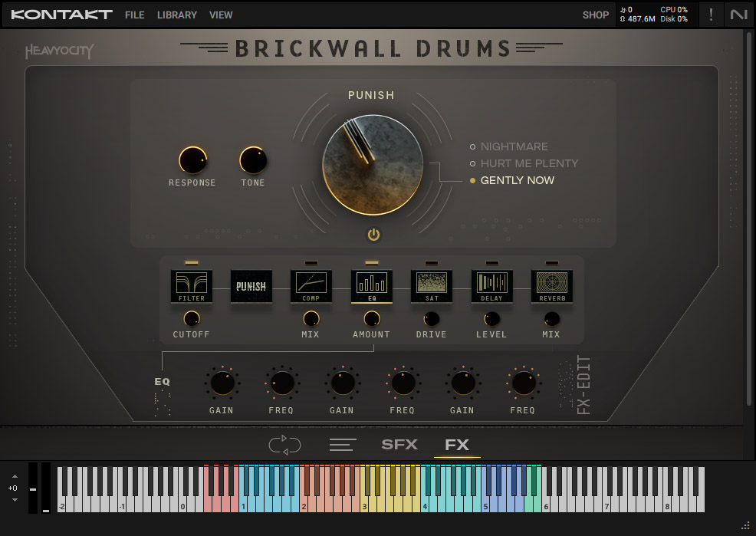This screenshot has width=756, height=536.
Task: Click the 487.6M memory readout
Action: [637, 19]
